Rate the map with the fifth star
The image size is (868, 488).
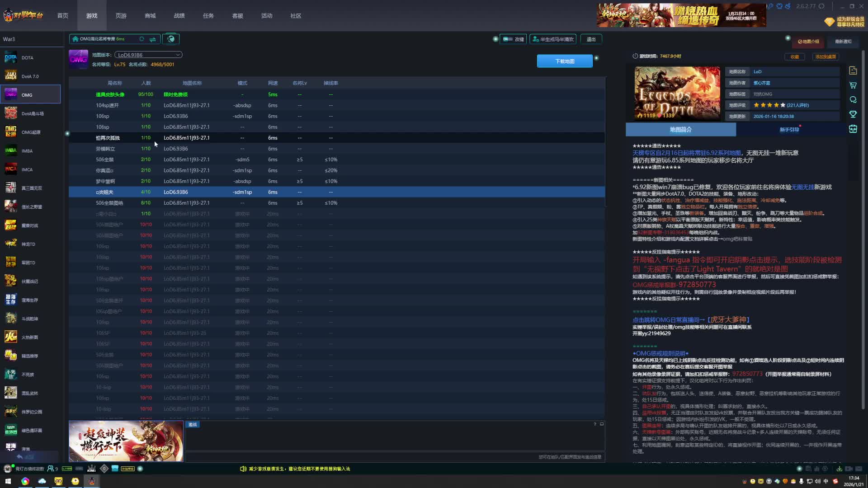783,105
